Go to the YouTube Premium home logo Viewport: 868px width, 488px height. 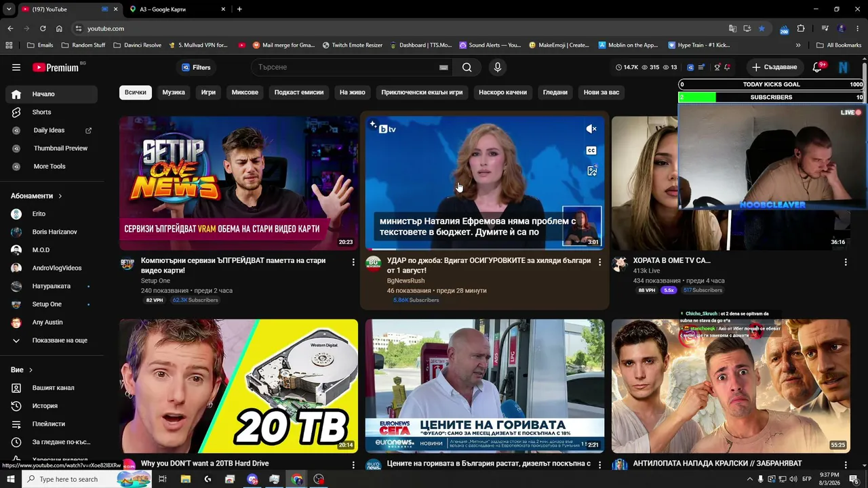pyautogui.click(x=56, y=67)
